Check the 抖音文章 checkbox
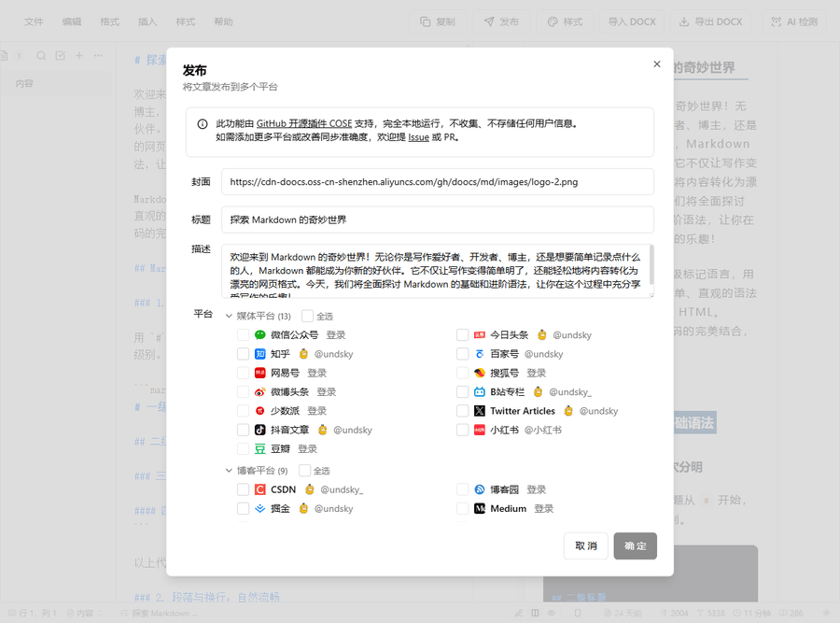The image size is (840, 623). point(243,430)
